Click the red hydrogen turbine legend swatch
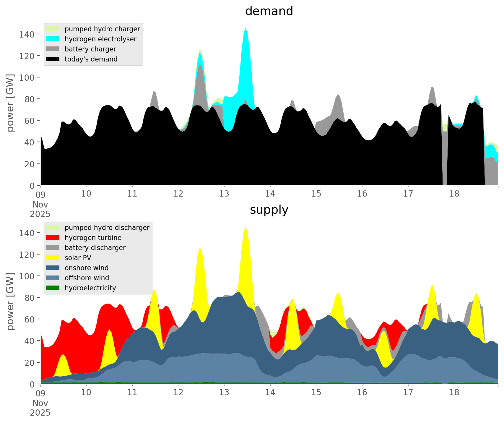504x423 pixels. pyautogui.click(x=53, y=238)
